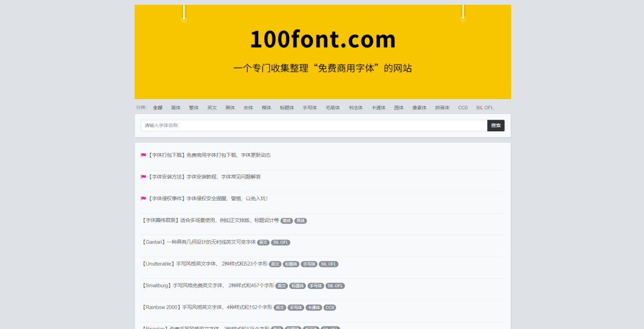
Task: Click the CC0 tag on Rainbow 2000
Action: [330, 308]
